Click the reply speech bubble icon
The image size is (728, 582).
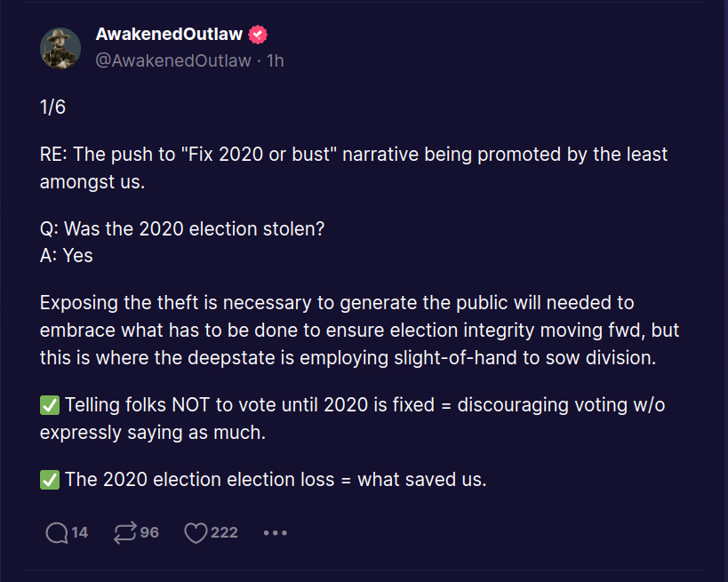tap(56, 532)
